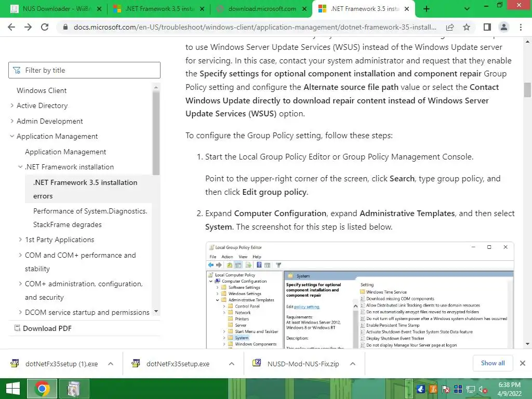Click the browser forward arrow

click(28, 27)
